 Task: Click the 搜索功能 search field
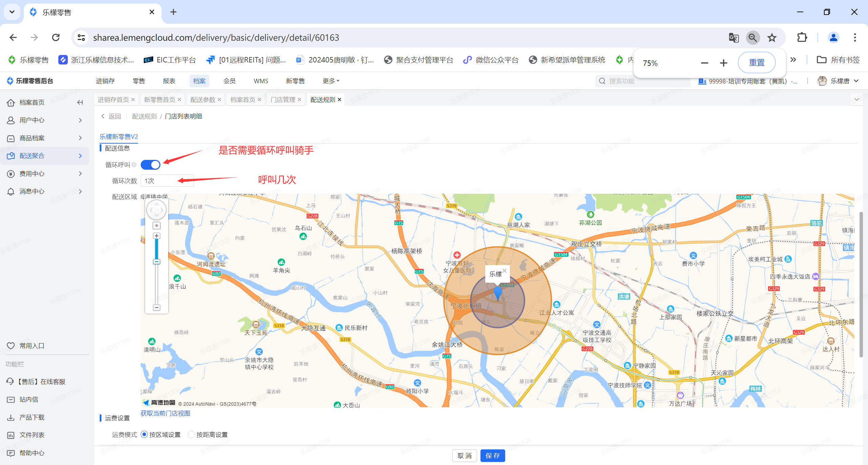pyautogui.click(x=643, y=81)
